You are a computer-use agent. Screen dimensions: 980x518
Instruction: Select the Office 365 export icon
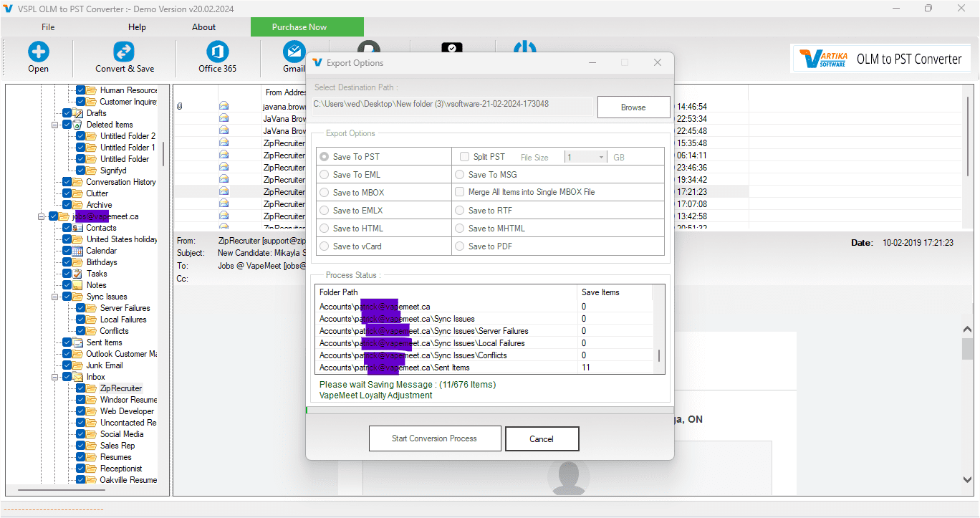pos(217,52)
